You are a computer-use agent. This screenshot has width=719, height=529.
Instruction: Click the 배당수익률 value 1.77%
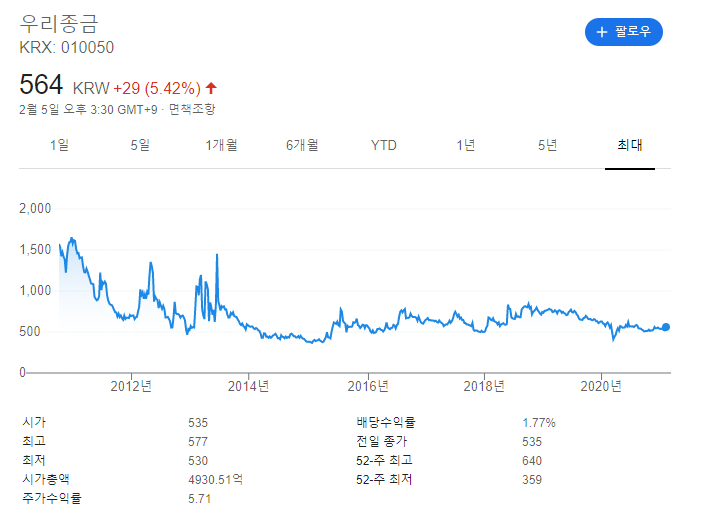(x=539, y=422)
